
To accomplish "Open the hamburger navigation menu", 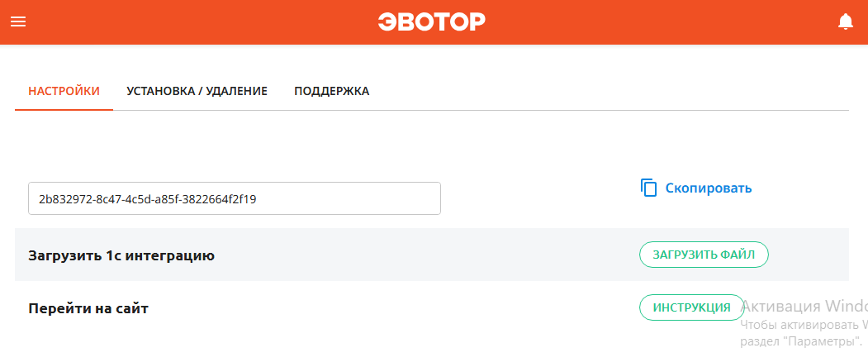I will coord(18,21).
